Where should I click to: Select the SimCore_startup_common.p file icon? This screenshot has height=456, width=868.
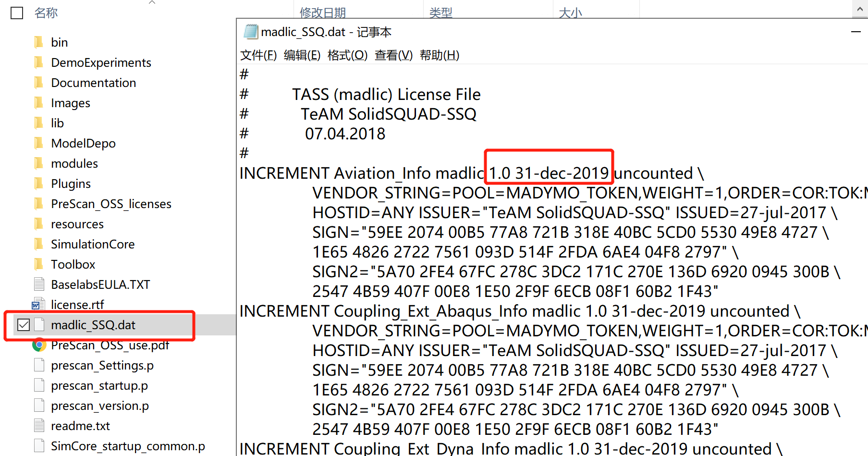click(x=39, y=446)
